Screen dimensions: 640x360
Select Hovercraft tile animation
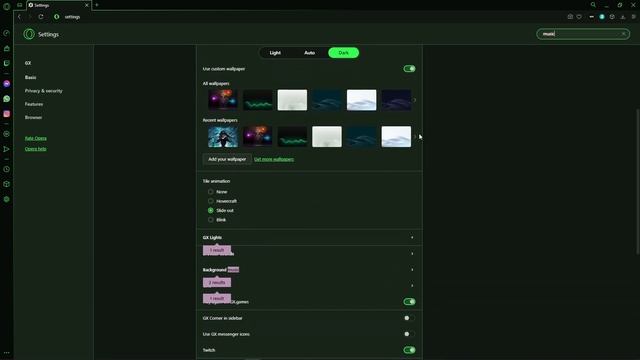[211, 201]
